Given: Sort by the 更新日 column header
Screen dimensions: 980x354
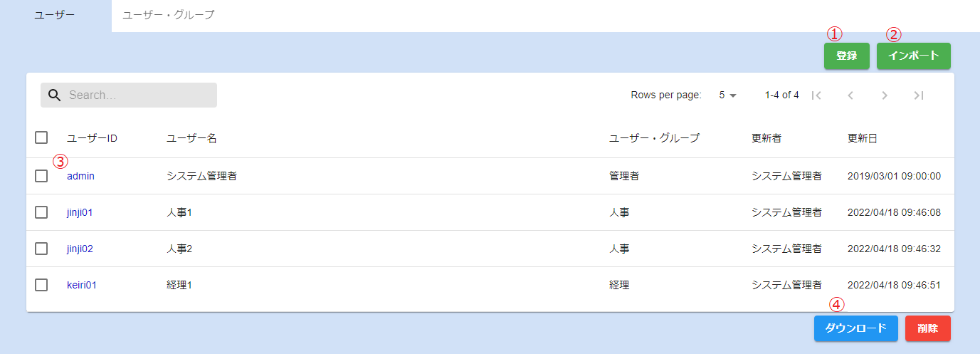Looking at the screenshot, I should (862, 138).
